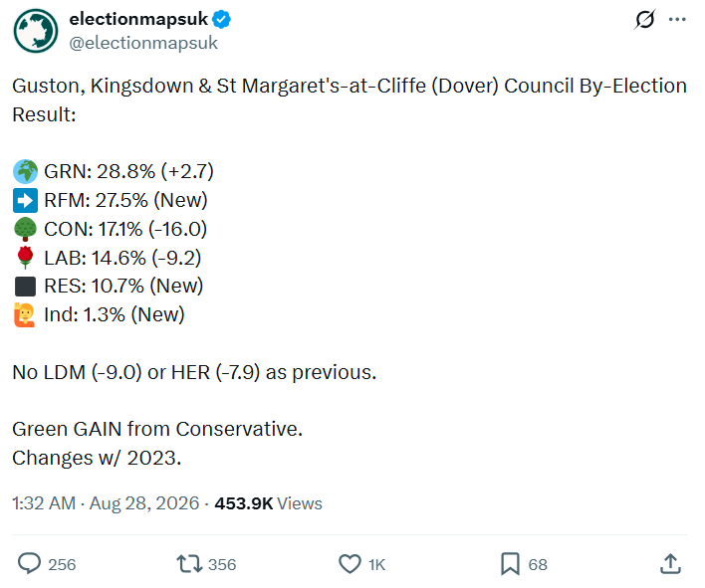Screen dimensions: 705x588
Task: Click the blue verified badge
Action: (x=222, y=19)
